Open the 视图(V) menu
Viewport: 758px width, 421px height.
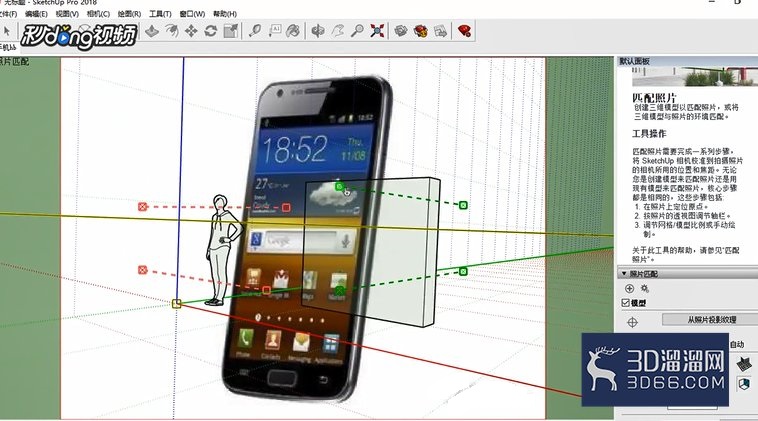[x=67, y=14]
